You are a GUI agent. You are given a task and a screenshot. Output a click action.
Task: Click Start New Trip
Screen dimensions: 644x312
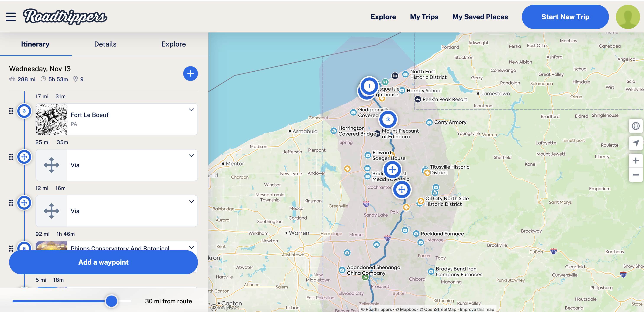[x=565, y=16]
